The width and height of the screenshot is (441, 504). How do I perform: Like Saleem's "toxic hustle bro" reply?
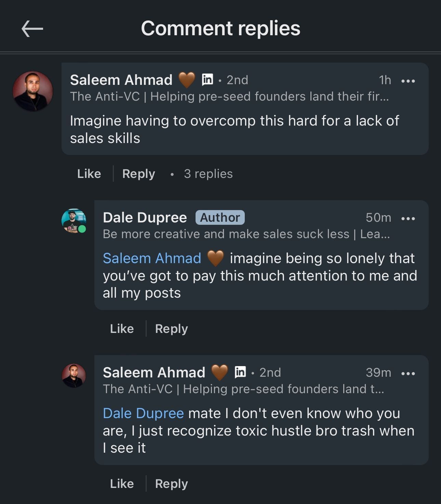[x=122, y=484]
